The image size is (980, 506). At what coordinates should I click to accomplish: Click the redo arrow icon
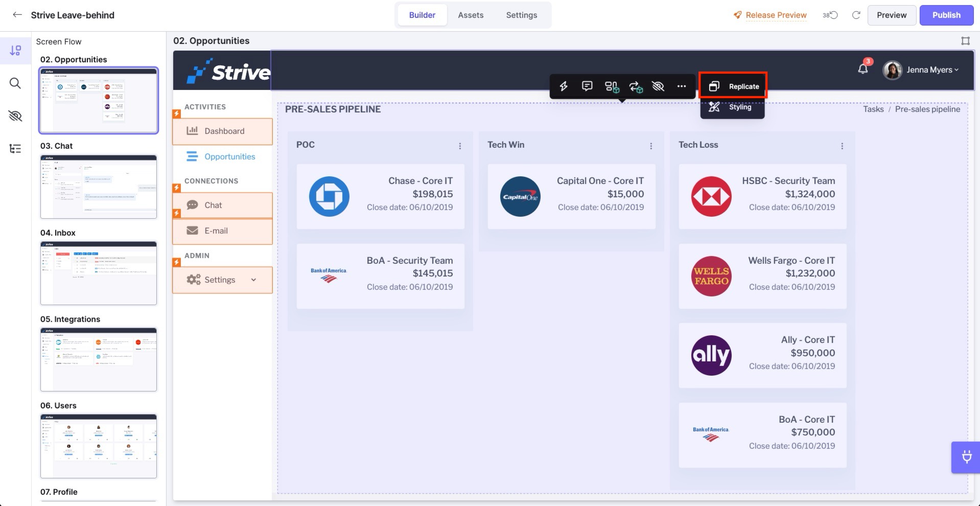coord(856,15)
